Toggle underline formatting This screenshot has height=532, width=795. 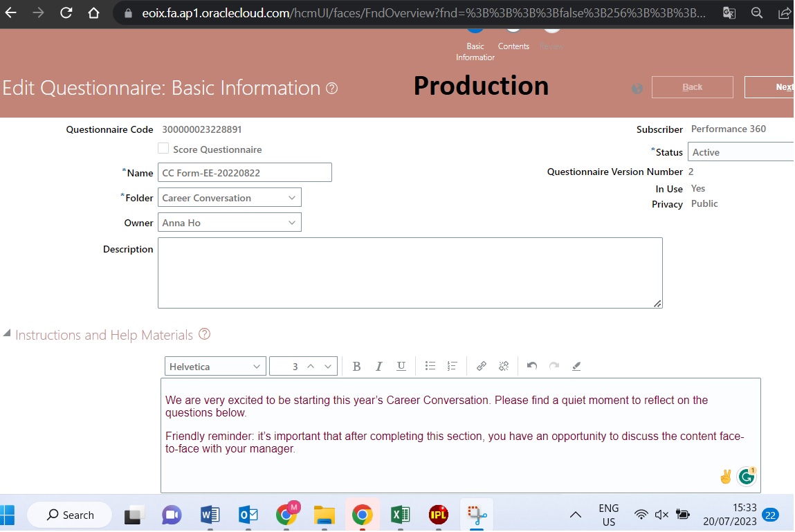(x=401, y=366)
